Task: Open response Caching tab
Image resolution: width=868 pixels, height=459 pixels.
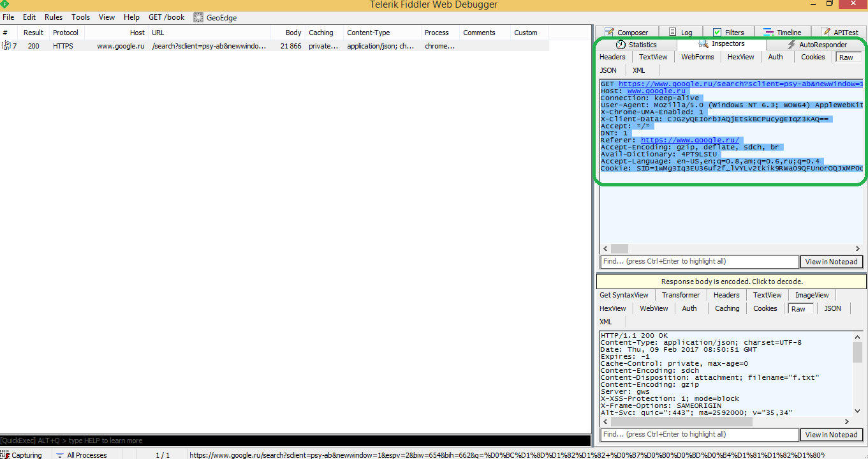Action: pos(727,308)
